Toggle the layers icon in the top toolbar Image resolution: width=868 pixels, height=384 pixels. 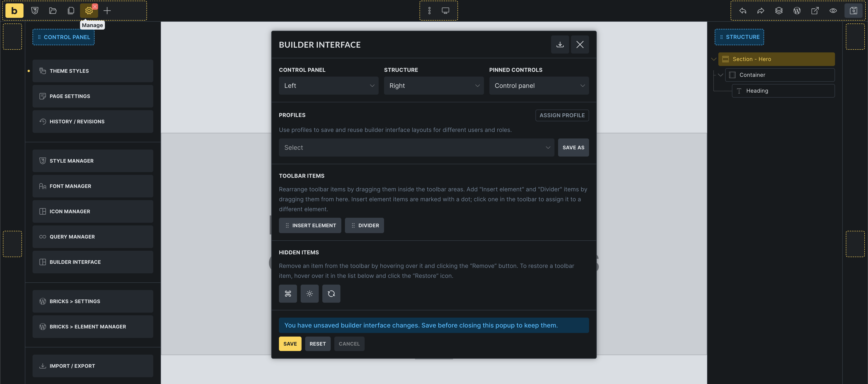coord(779,11)
